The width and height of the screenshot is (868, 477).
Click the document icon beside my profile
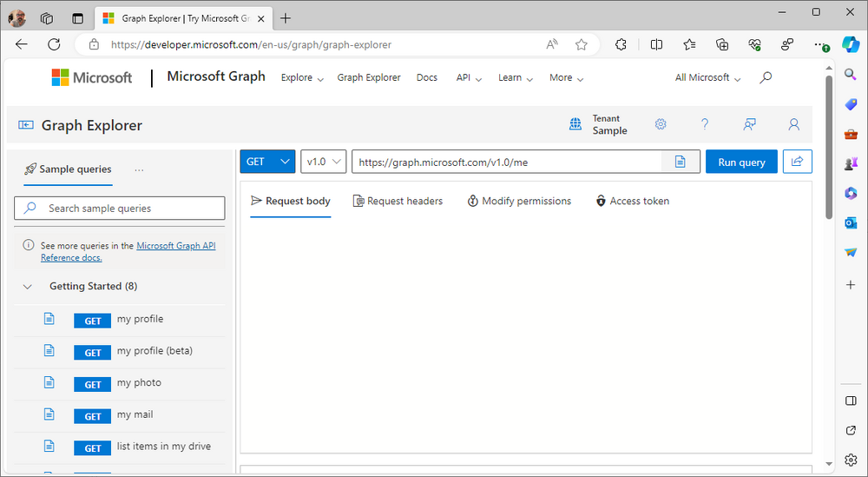click(x=49, y=319)
